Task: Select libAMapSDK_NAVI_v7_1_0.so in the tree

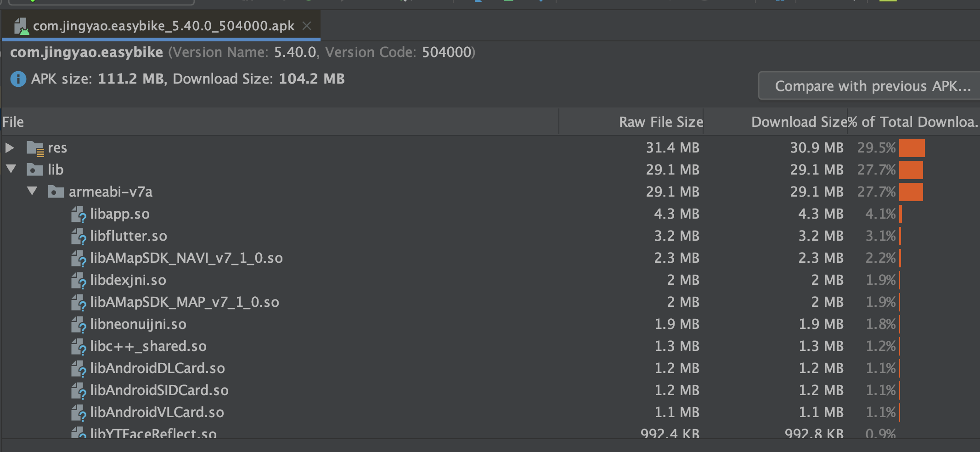Action: [x=186, y=258]
